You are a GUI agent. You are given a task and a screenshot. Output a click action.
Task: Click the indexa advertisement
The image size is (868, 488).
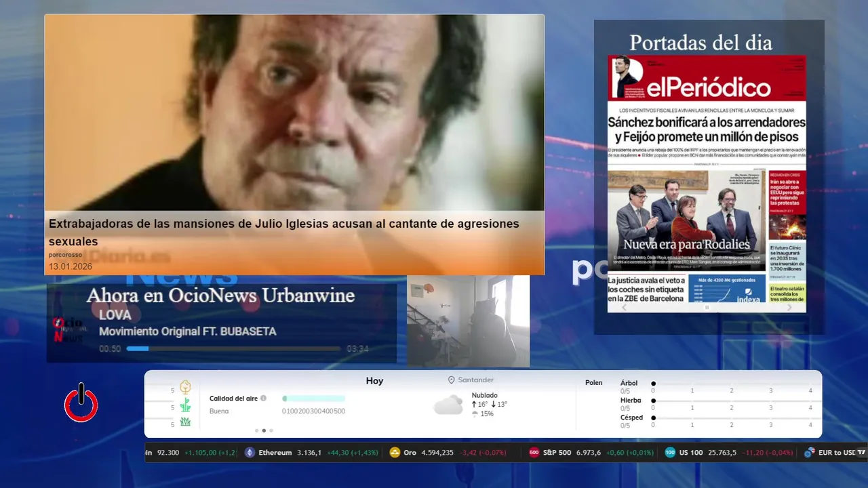726,289
